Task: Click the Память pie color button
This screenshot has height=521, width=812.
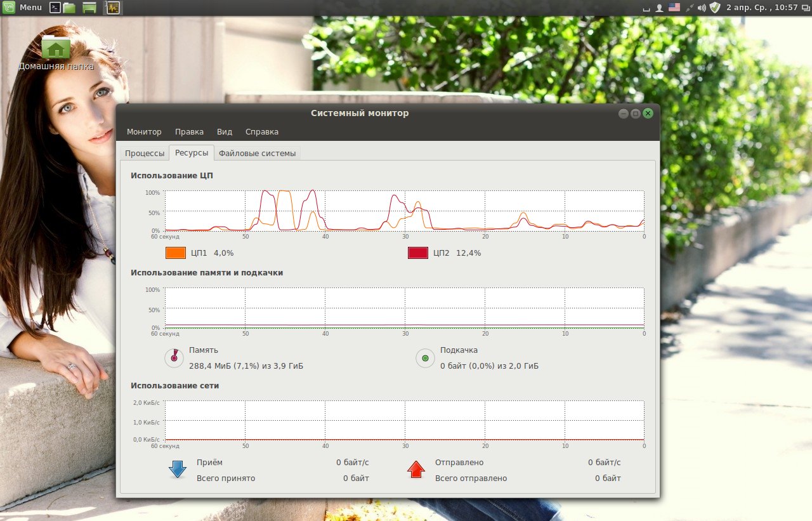Action: (x=174, y=358)
